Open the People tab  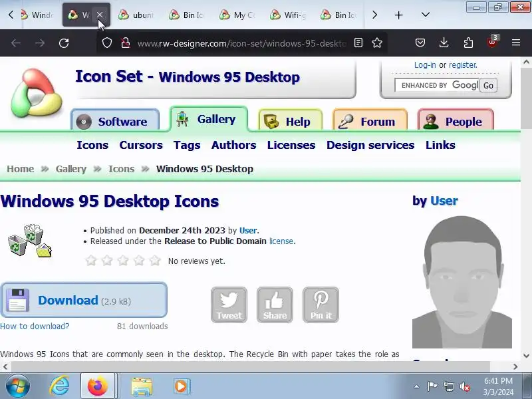point(456,120)
